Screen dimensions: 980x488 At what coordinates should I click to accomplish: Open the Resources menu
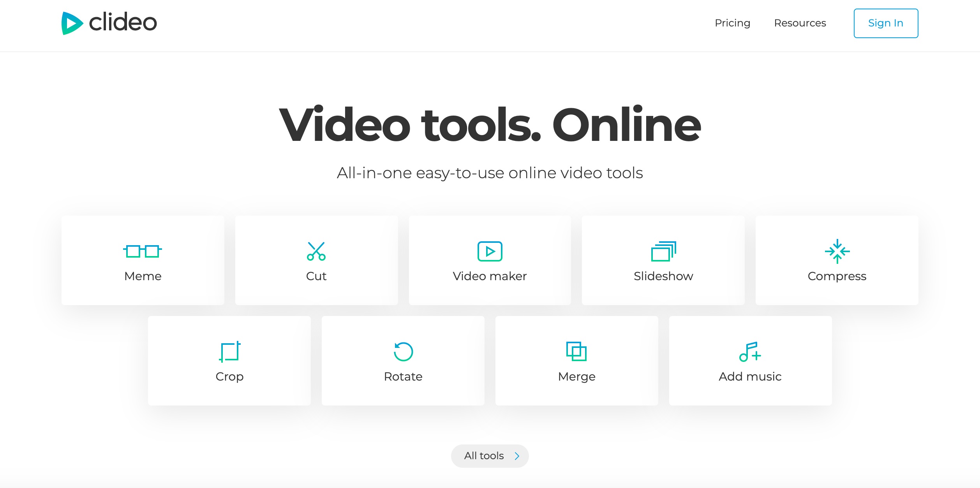coord(800,23)
